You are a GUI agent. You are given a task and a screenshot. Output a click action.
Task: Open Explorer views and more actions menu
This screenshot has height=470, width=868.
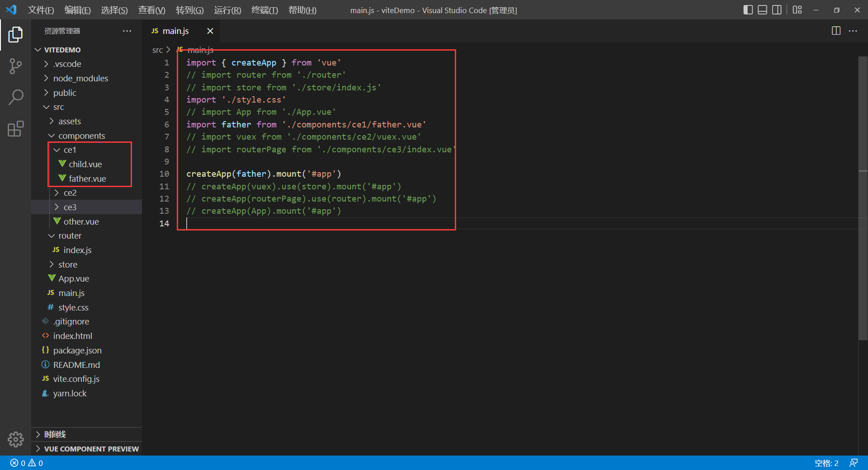[127, 31]
